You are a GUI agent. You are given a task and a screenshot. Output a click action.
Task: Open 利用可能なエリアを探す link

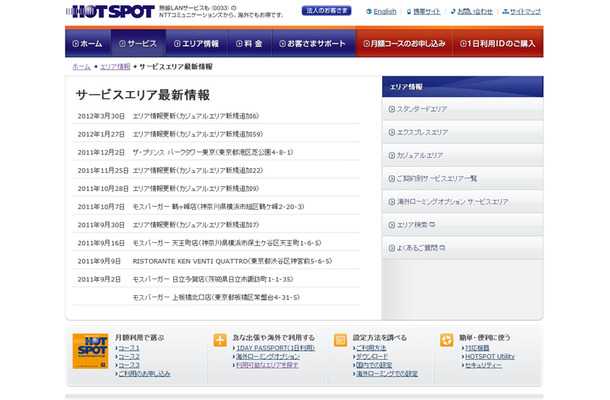tap(267, 365)
